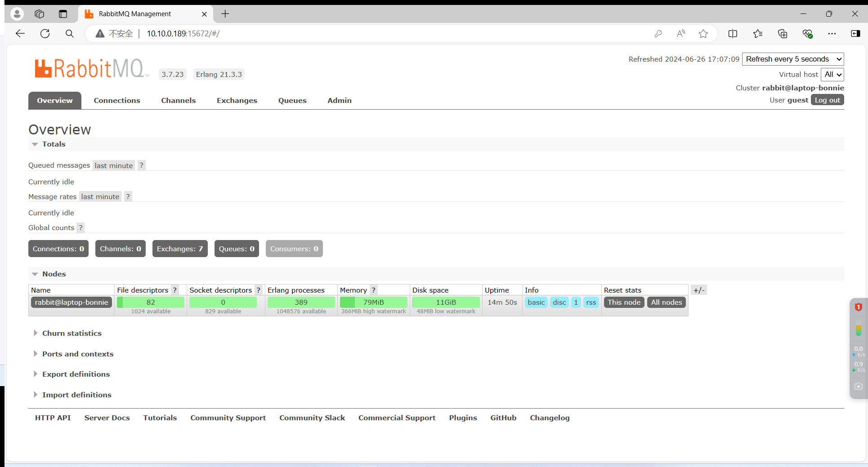Reset stats for This node

click(624, 302)
